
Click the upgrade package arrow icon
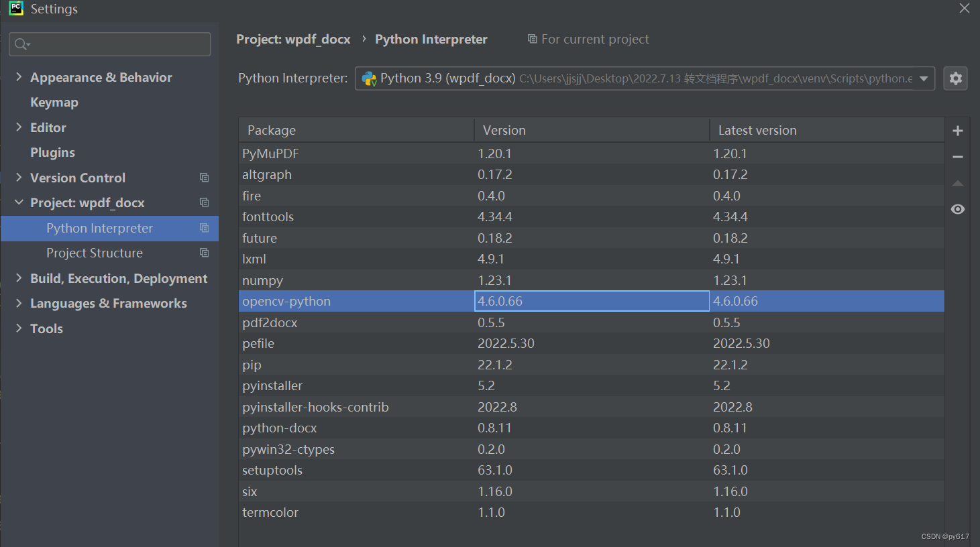tap(958, 182)
